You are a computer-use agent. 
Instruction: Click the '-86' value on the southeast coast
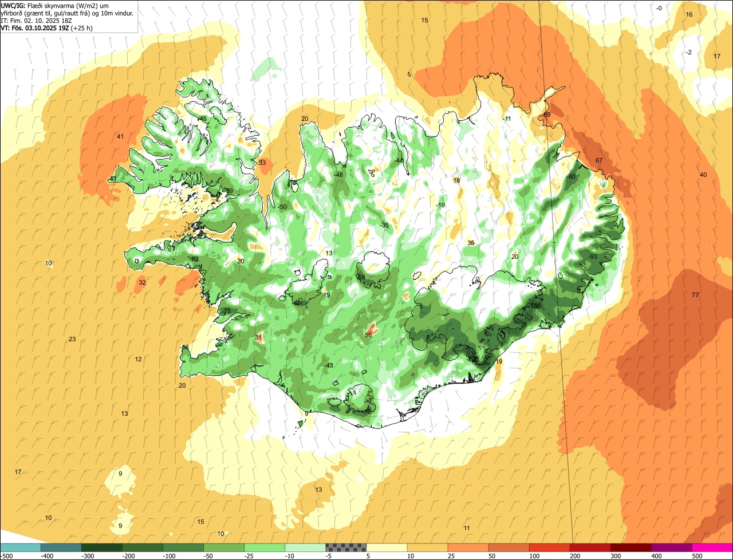click(x=536, y=305)
